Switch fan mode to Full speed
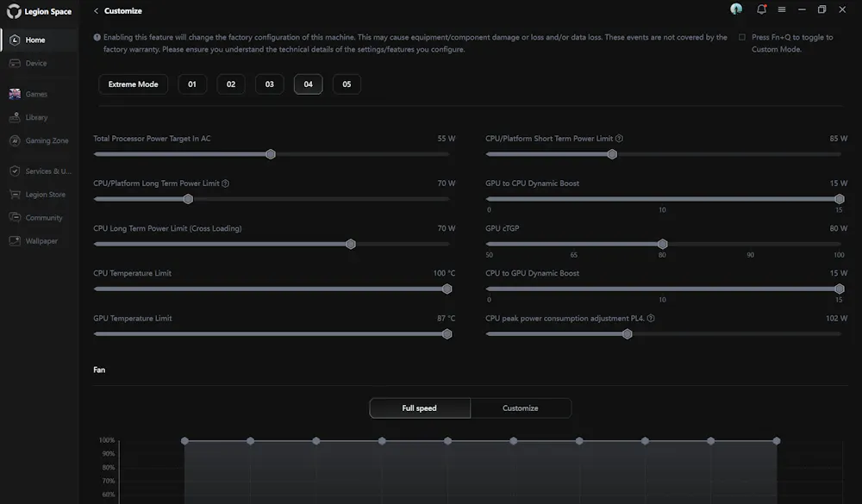This screenshot has width=862, height=504. pyautogui.click(x=420, y=408)
